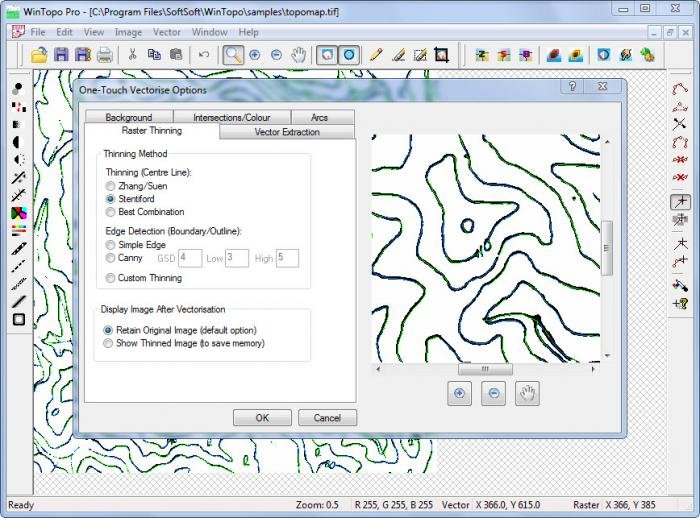Open the Background tab
Image resolution: width=700 pixels, height=518 pixels.
tap(129, 117)
